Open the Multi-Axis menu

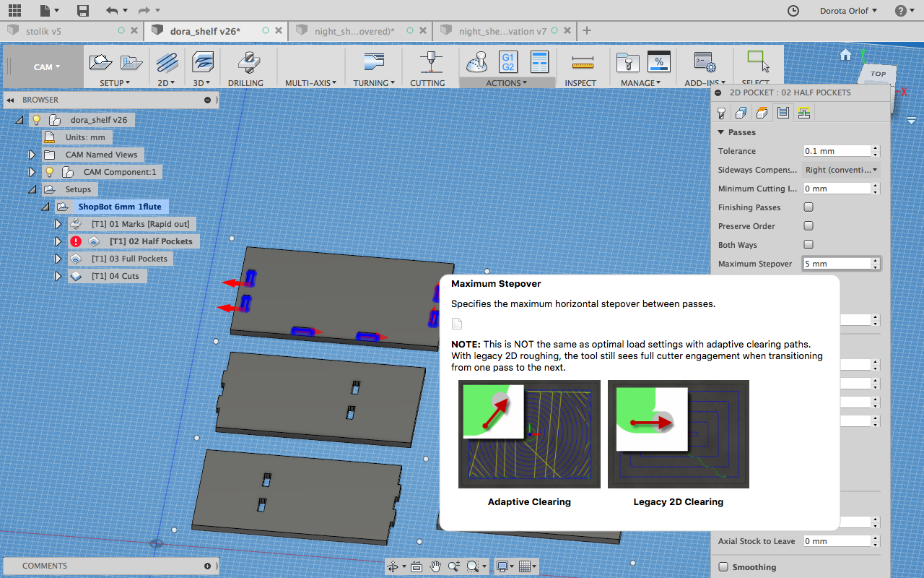click(x=311, y=83)
